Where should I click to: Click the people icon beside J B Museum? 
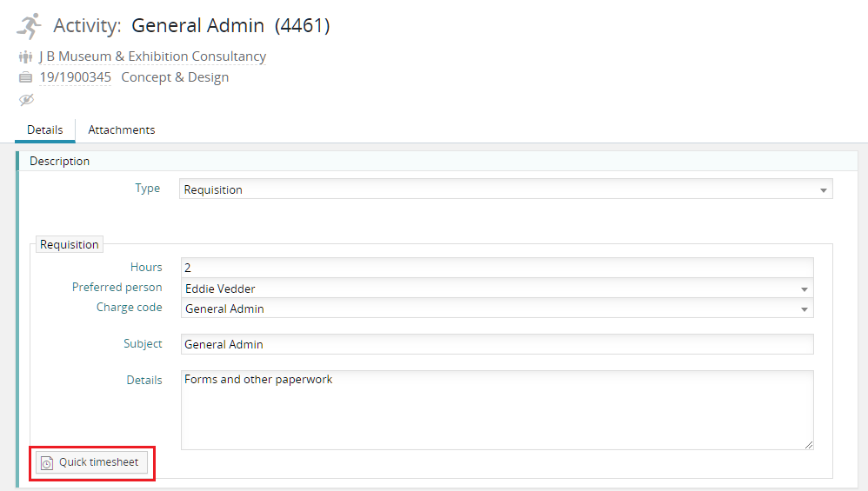pyautogui.click(x=25, y=57)
